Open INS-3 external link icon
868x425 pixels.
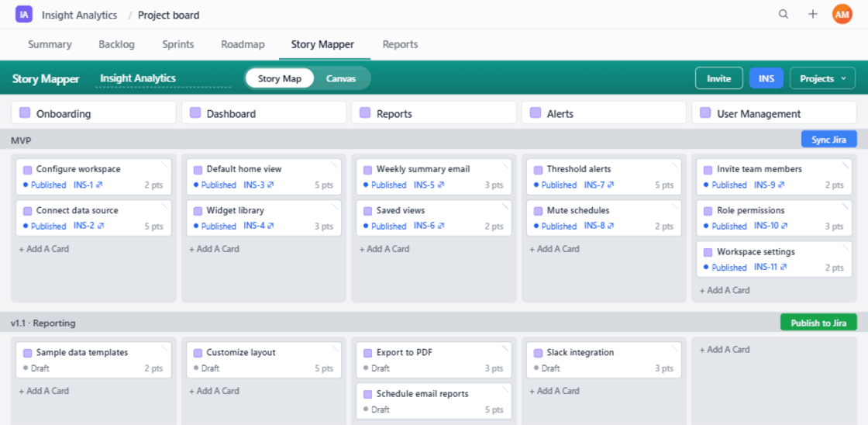pos(270,185)
